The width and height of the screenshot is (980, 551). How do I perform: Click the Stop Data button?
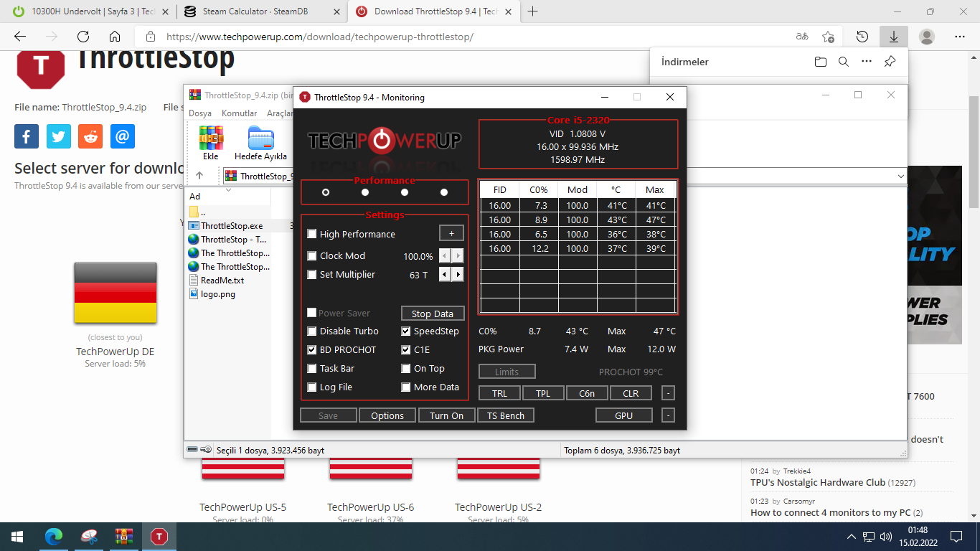click(x=433, y=314)
